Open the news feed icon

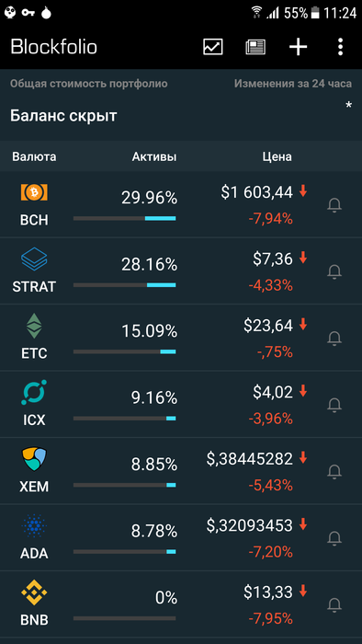click(x=255, y=47)
